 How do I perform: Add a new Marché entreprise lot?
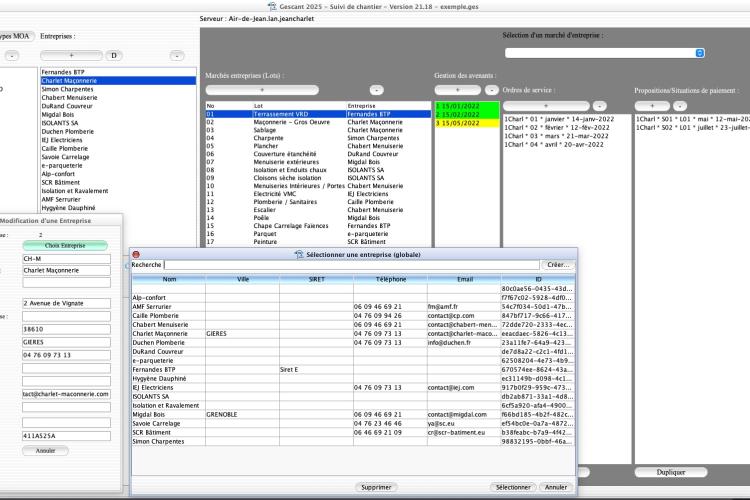(262, 90)
